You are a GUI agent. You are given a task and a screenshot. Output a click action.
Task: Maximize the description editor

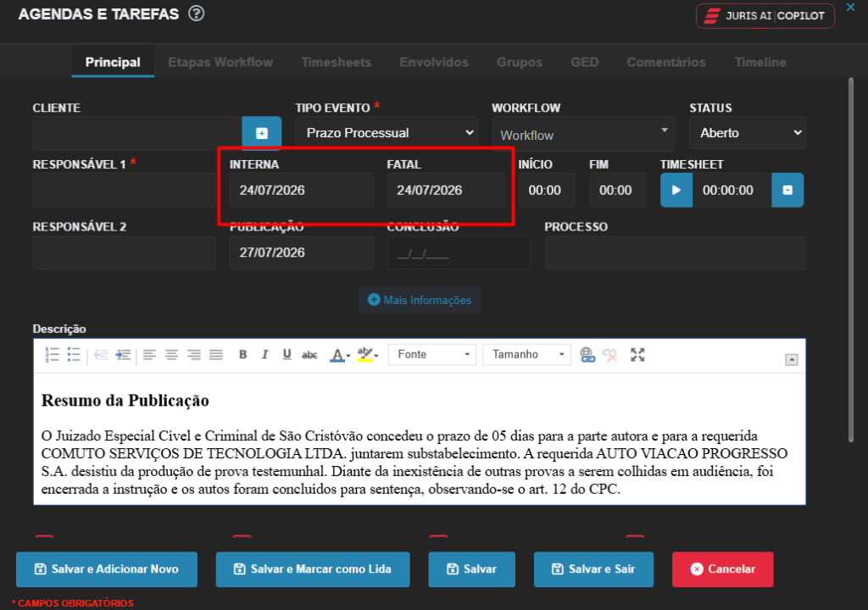(637, 355)
